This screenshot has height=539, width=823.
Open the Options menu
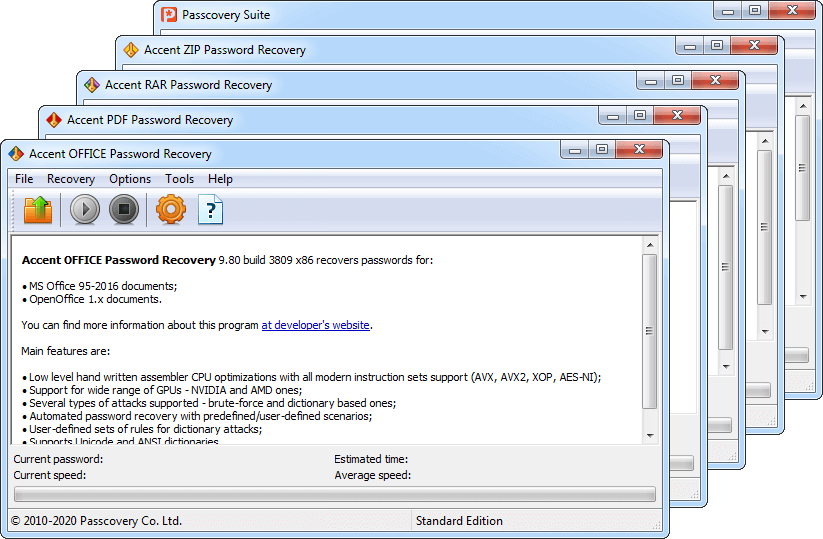point(130,179)
